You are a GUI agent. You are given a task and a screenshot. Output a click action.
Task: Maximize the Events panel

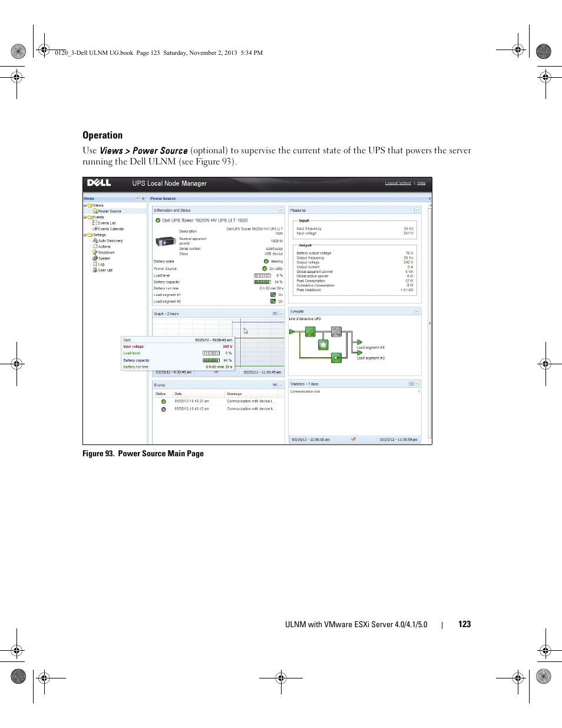pyautogui.click(x=275, y=385)
